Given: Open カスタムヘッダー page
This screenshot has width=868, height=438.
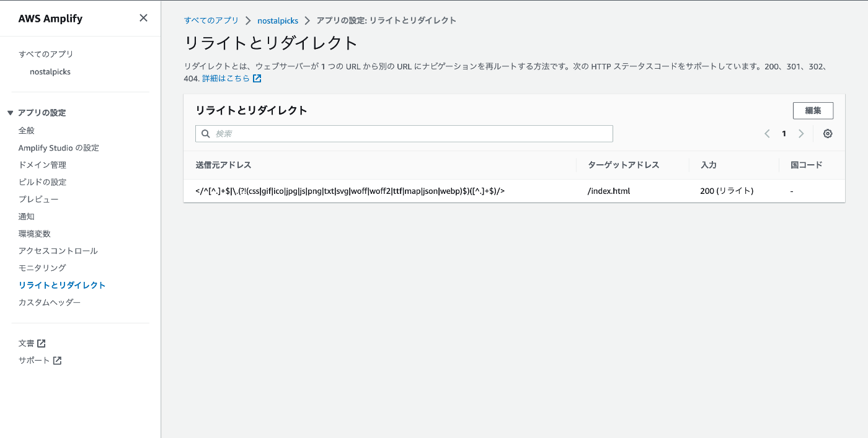Looking at the screenshot, I should (50, 302).
